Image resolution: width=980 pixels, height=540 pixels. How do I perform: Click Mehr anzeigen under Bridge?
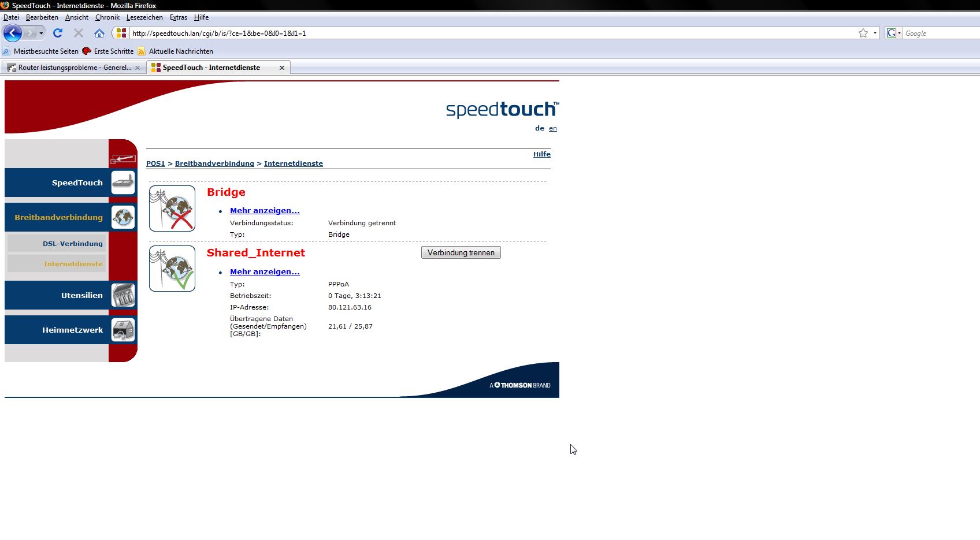pyautogui.click(x=265, y=211)
